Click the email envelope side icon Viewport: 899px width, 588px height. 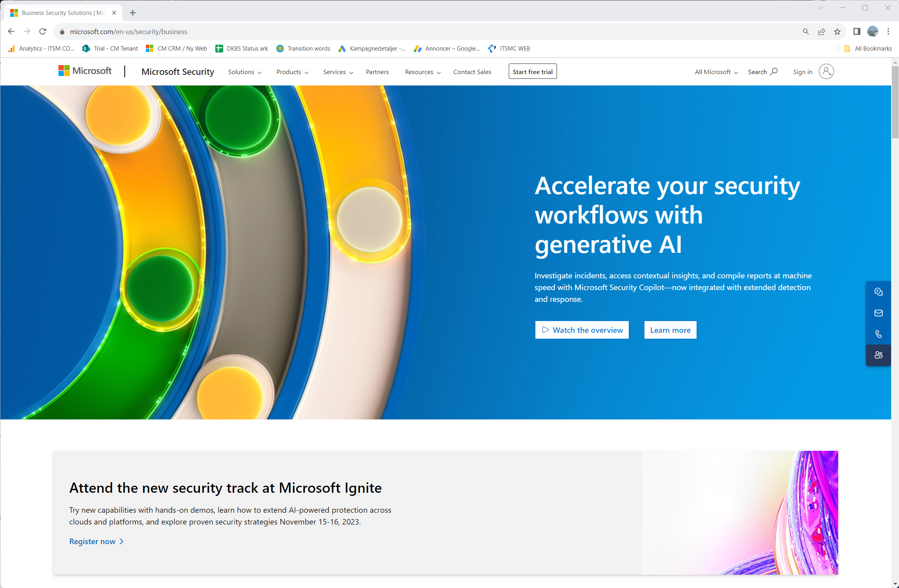pos(878,313)
